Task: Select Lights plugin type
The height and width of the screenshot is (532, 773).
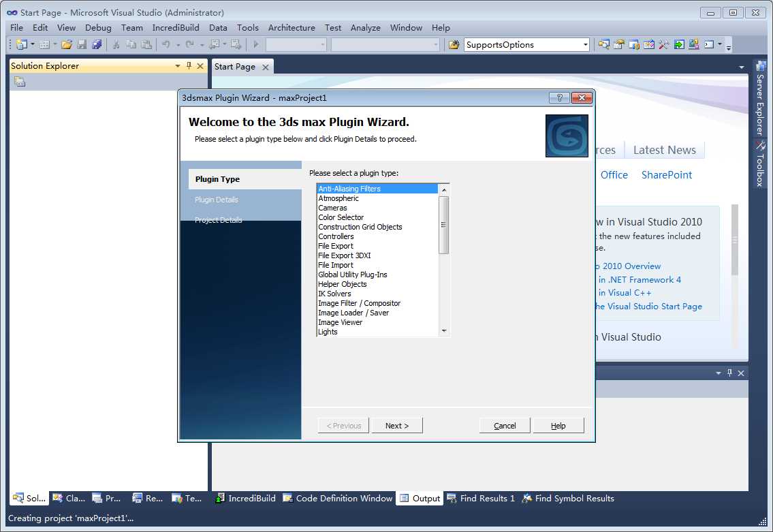Action: [x=377, y=332]
